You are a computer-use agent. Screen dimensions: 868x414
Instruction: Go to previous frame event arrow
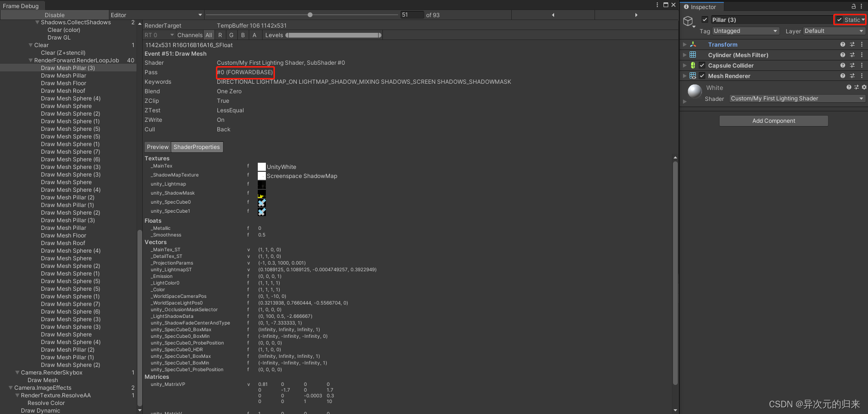click(553, 15)
